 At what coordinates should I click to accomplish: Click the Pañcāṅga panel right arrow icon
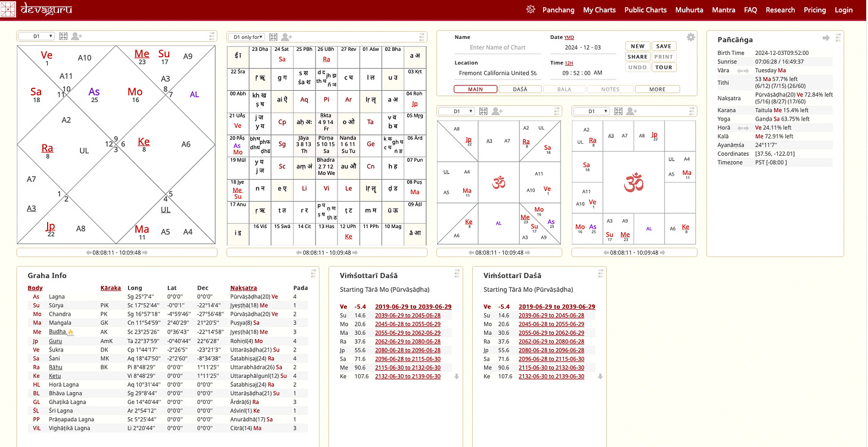[x=826, y=38]
